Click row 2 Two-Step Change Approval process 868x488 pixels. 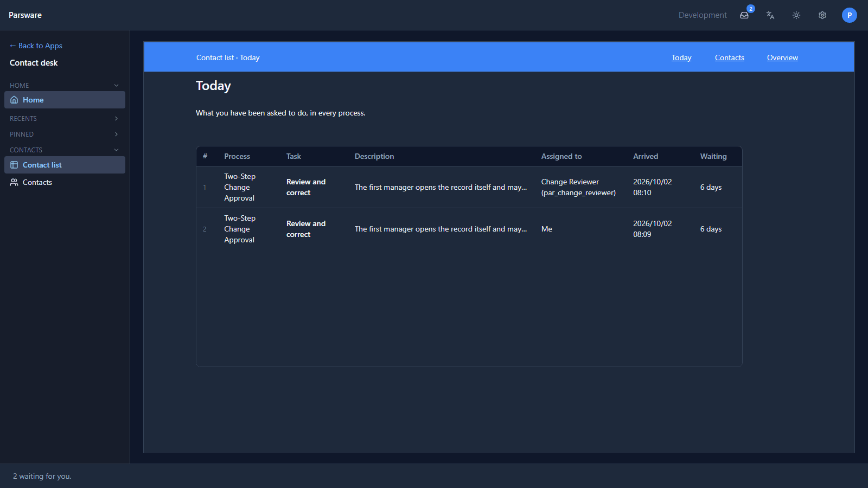pos(240,229)
